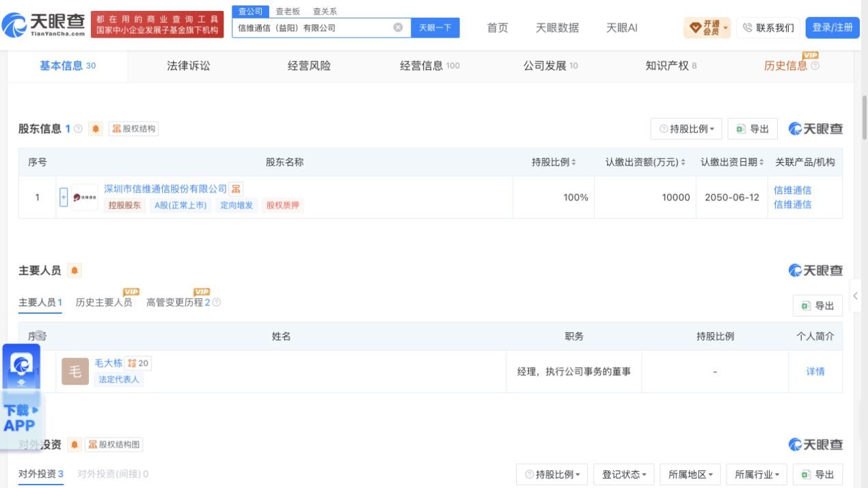This screenshot has width=868, height=488.
Task: Click the structure icon after 深圳市信维通信股份有限公司
Action: pos(236,189)
